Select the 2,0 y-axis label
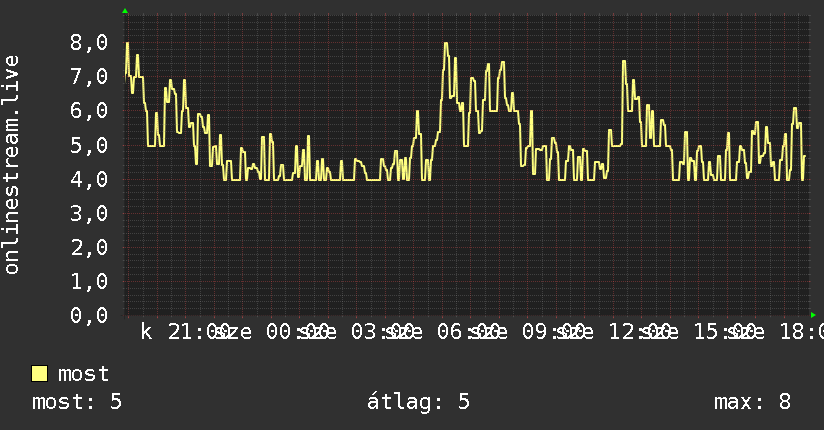 [89, 247]
